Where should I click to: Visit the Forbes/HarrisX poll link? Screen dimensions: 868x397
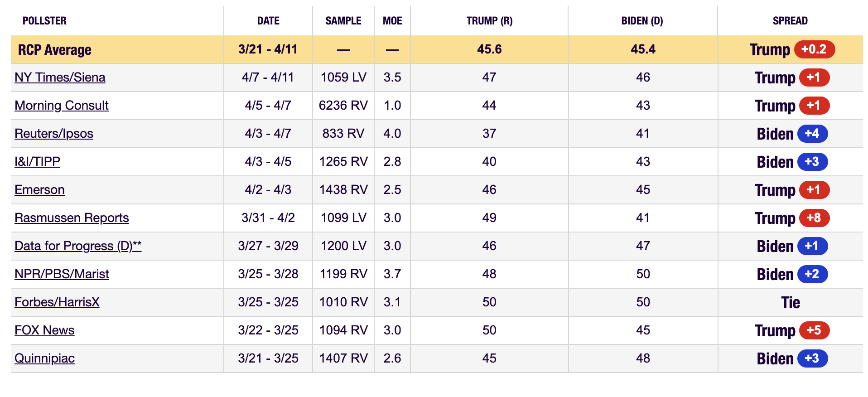pyautogui.click(x=57, y=302)
